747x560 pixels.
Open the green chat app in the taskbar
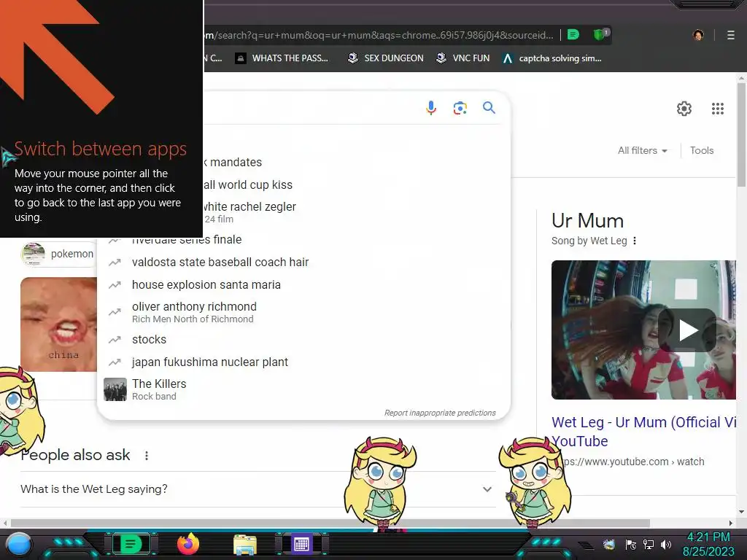point(131,544)
